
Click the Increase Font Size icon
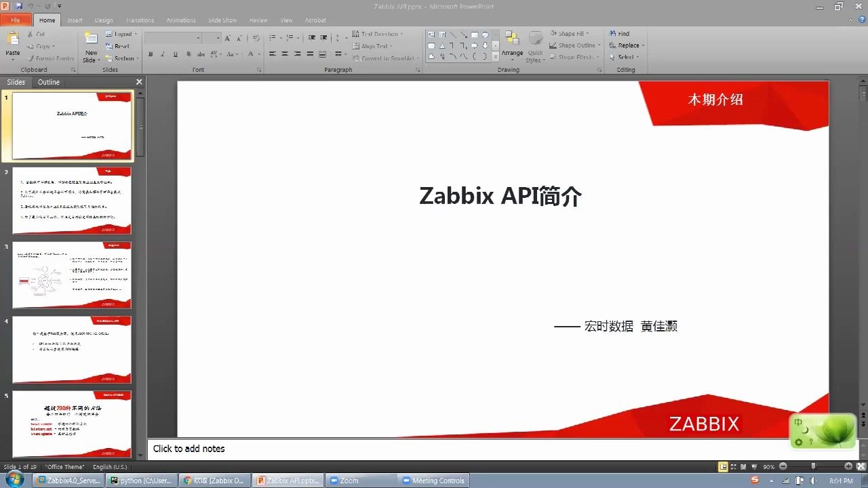227,38
